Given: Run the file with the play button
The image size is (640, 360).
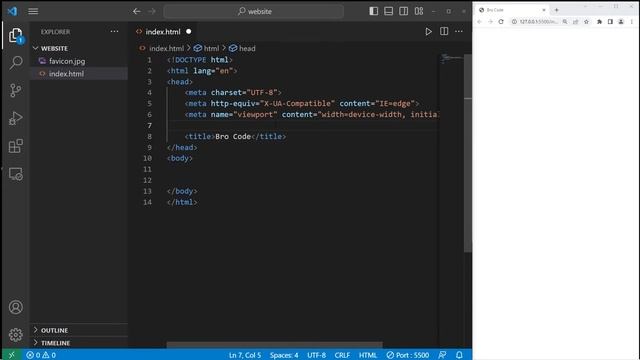Looking at the screenshot, I should [428, 31].
